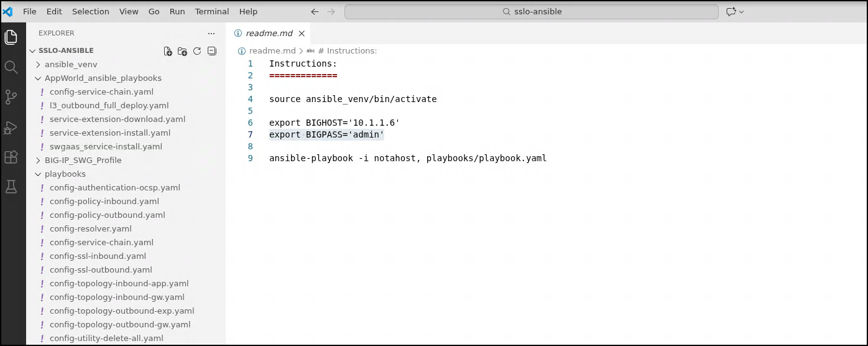Open the View menu
This screenshot has height=346, width=868.
[129, 11]
